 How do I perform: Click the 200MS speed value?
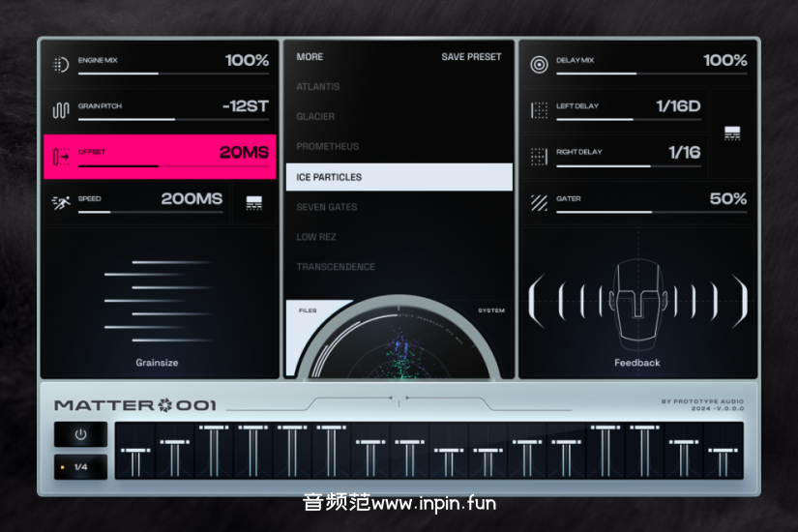pyautogui.click(x=192, y=198)
